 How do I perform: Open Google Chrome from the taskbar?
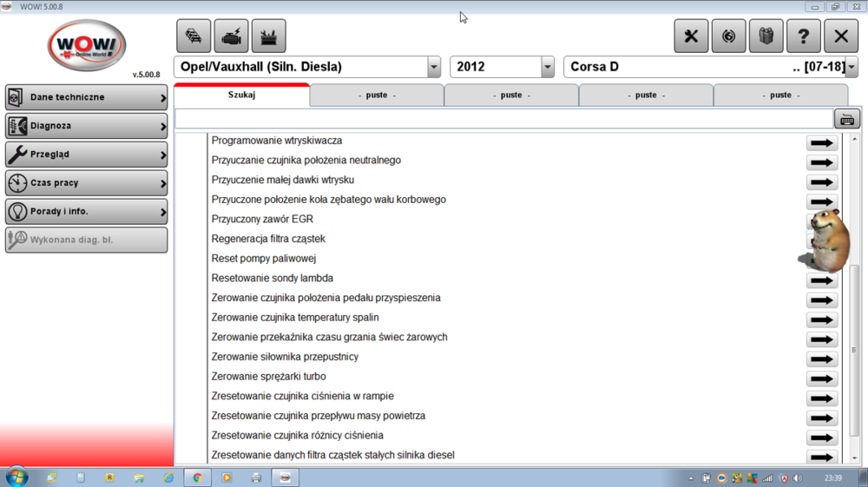197,477
